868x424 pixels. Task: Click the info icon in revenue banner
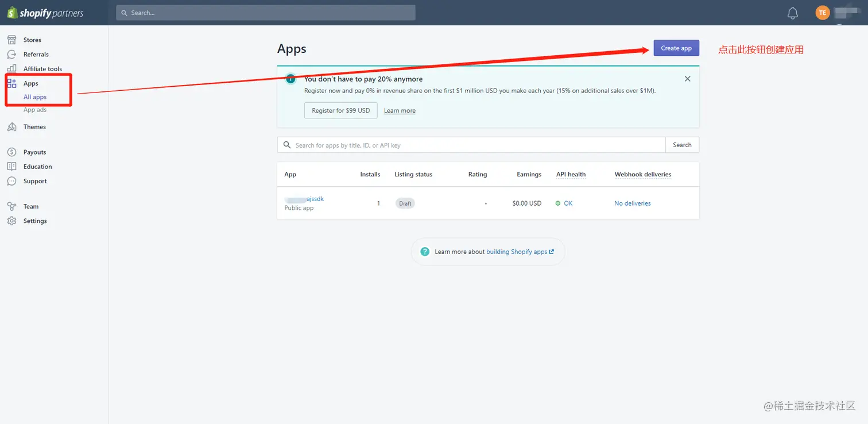(291, 79)
